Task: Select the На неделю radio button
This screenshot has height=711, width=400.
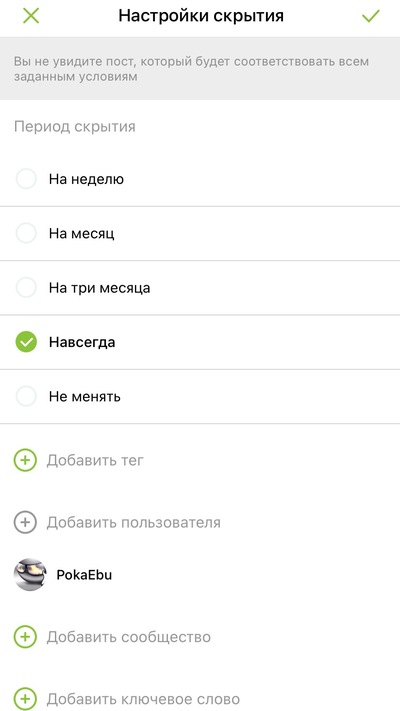Action: 26,179
